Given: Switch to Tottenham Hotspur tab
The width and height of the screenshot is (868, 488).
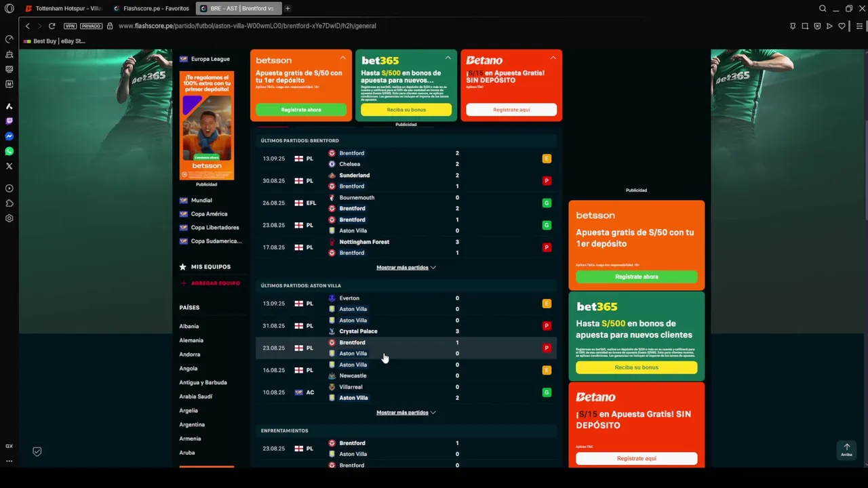Looking at the screenshot, I should (63, 9).
